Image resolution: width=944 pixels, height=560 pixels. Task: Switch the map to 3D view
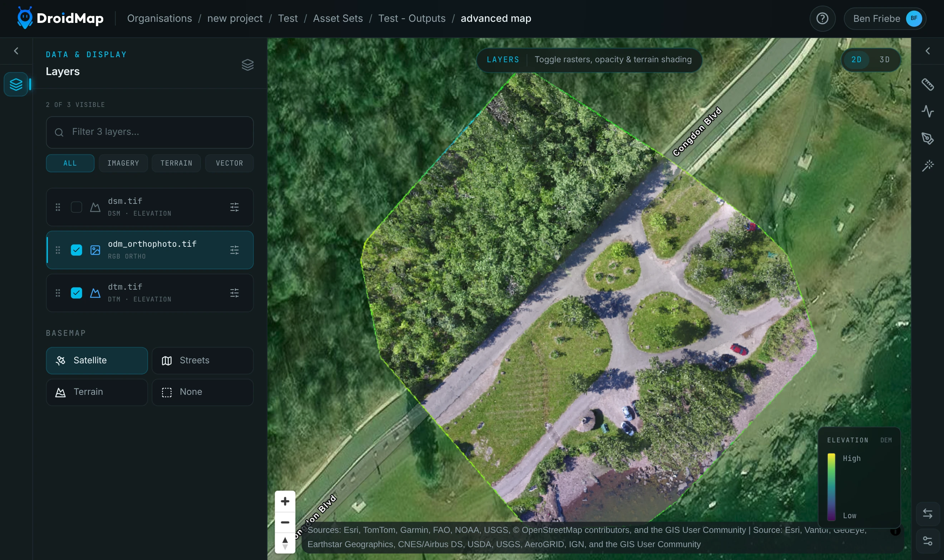[x=884, y=60]
